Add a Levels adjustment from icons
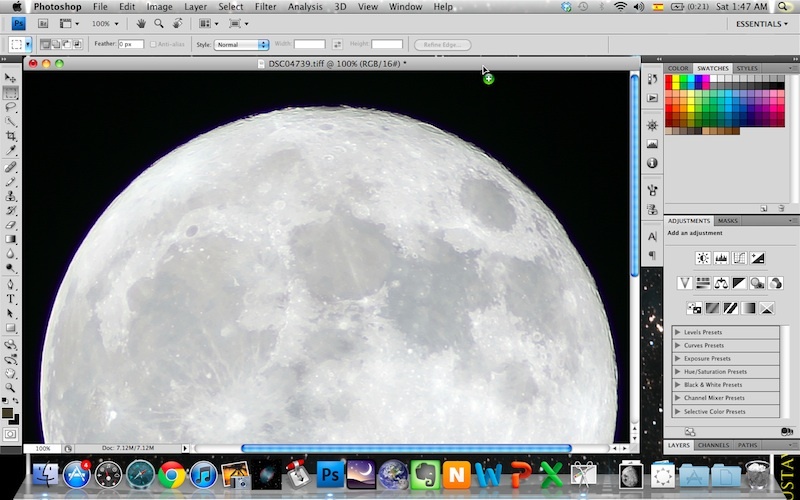800x500 pixels. (720, 258)
